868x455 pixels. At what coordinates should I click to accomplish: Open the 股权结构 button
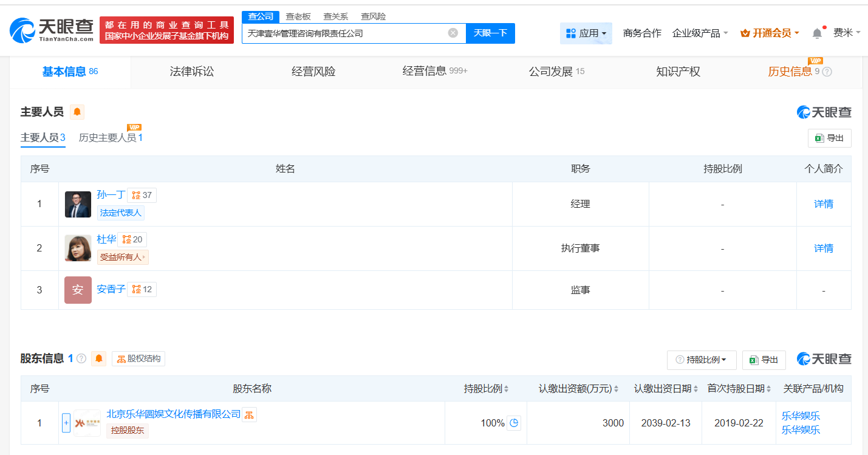pyautogui.click(x=138, y=359)
